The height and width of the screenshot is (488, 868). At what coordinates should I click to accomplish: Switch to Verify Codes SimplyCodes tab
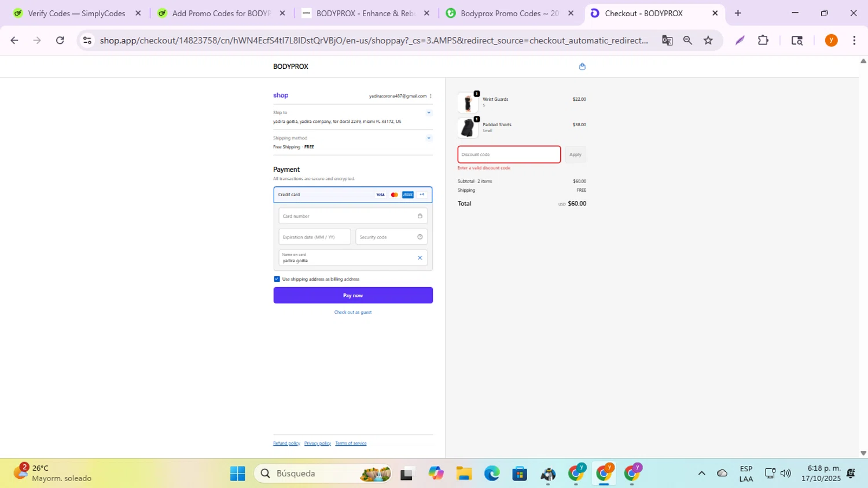click(76, 13)
